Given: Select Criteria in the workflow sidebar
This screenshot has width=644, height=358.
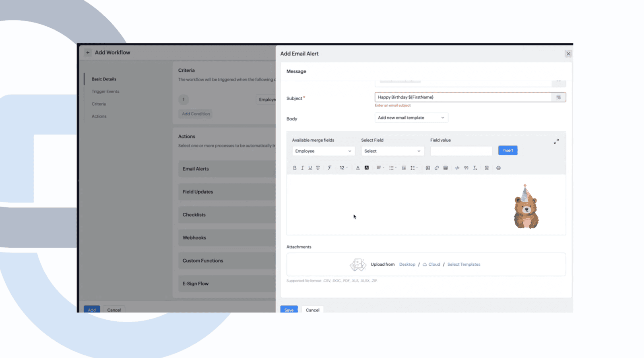Looking at the screenshot, I should coord(99,104).
